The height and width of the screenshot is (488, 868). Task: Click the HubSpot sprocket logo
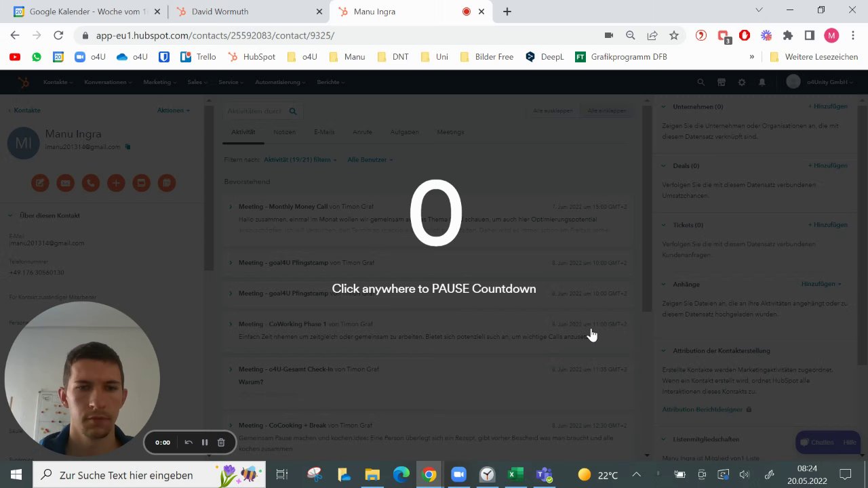click(24, 82)
